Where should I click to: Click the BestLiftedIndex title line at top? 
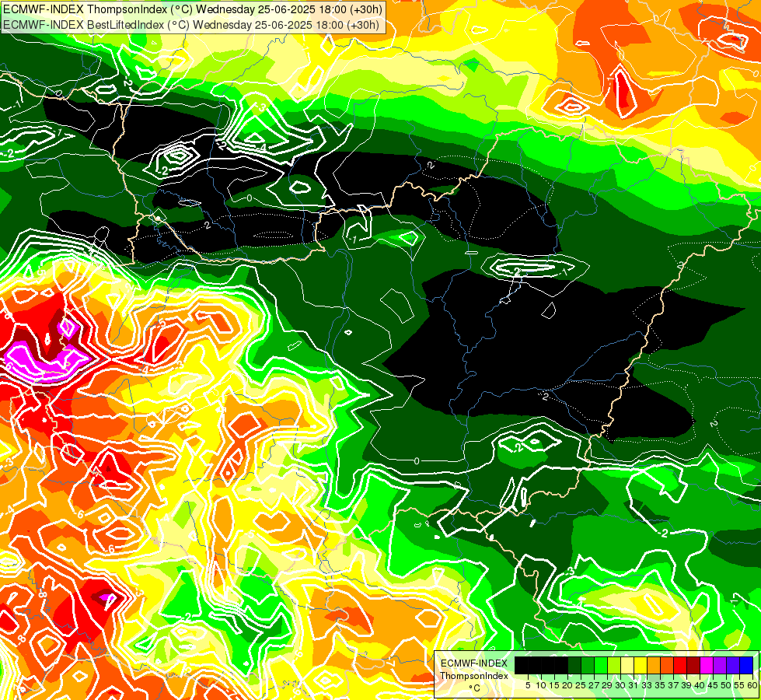pyautogui.click(x=191, y=25)
